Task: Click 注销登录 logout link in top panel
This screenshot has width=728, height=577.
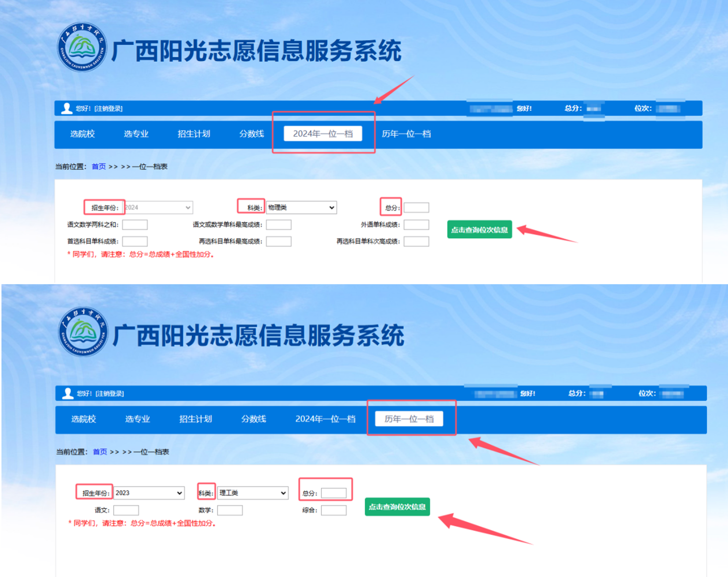Action: point(109,109)
